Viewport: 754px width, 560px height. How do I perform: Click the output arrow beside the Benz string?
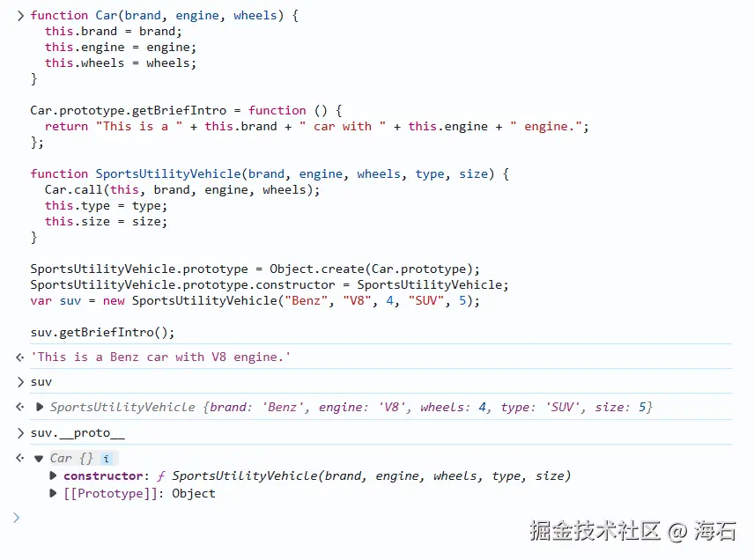(19, 357)
